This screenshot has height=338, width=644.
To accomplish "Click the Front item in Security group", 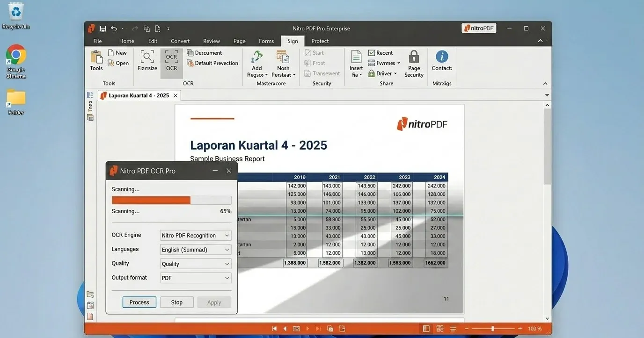I will pos(315,63).
